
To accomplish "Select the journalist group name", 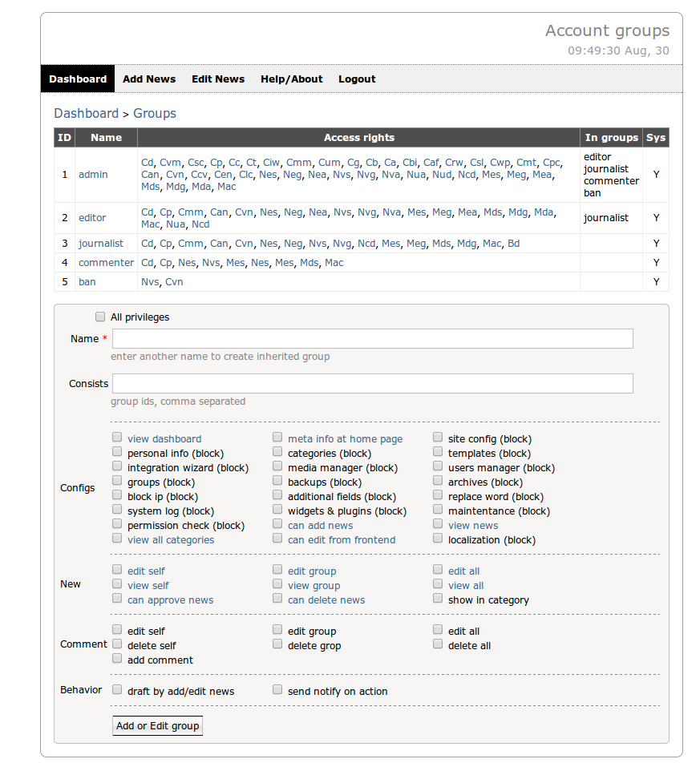I will click(x=101, y=244).
